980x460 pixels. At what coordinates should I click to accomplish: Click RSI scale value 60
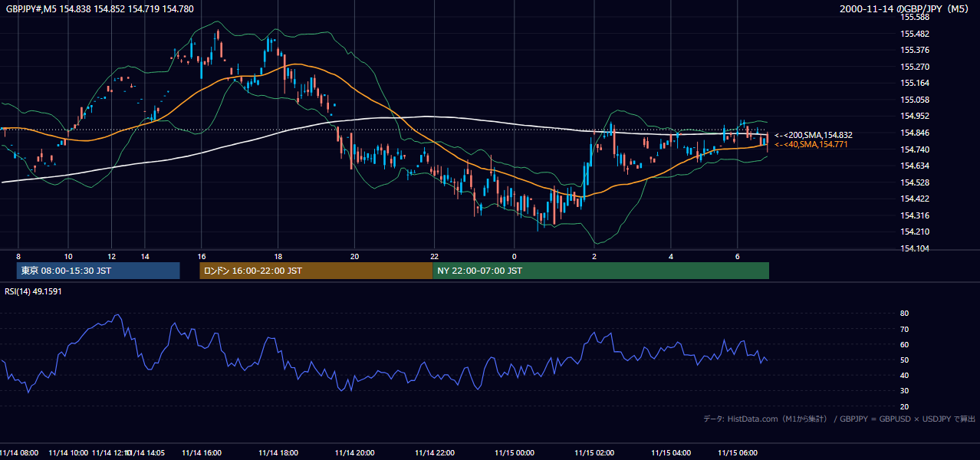pyautogui.click(x=904, y=344)
